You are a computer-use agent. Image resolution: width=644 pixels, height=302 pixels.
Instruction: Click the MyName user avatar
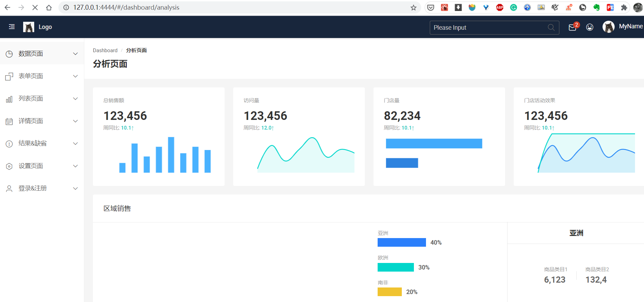(608, 27)
